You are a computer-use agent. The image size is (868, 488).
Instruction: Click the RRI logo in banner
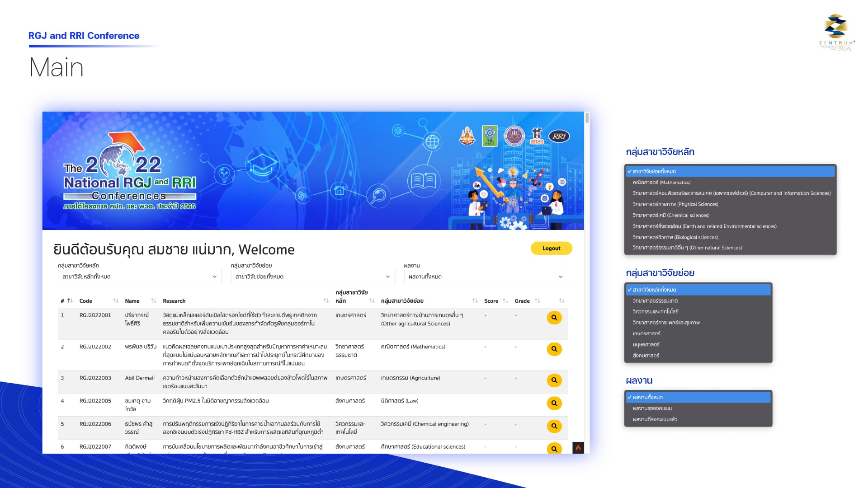pos(559,136)
